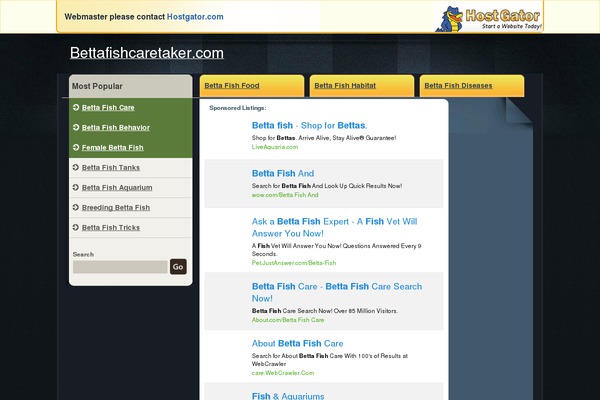This screenshot has width=600, height=400.
Task: Open 'Betta Fish Care Search Now!' listing
Action: point(337,292)
